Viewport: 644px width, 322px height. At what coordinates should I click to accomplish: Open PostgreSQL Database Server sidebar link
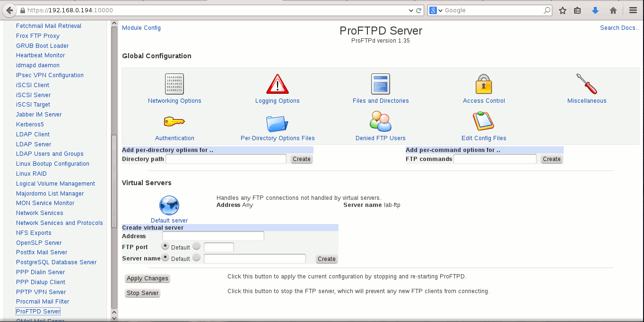[x=56, y=262]
